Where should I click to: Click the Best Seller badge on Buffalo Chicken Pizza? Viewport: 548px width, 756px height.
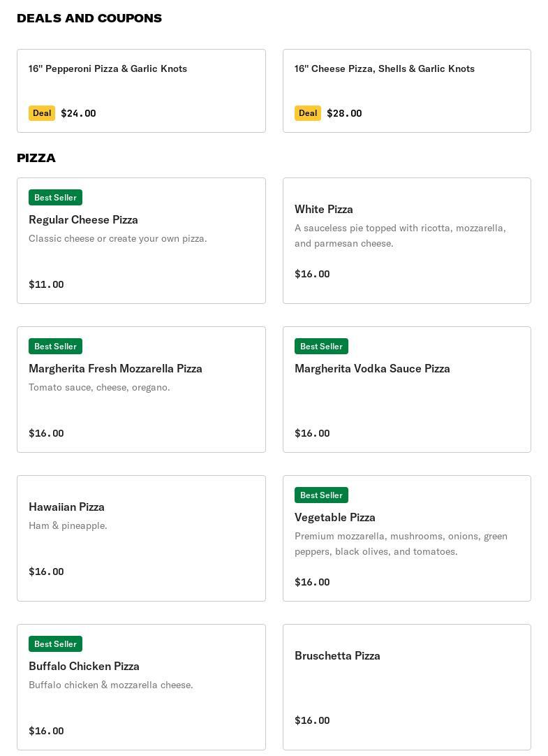pos(55,644)
